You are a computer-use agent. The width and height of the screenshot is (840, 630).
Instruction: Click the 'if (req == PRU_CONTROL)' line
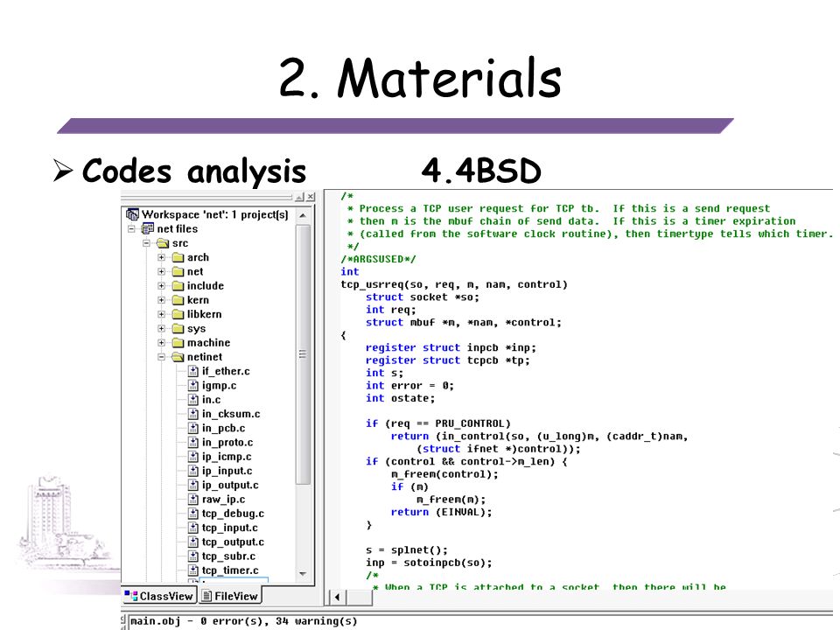[438, 423]
